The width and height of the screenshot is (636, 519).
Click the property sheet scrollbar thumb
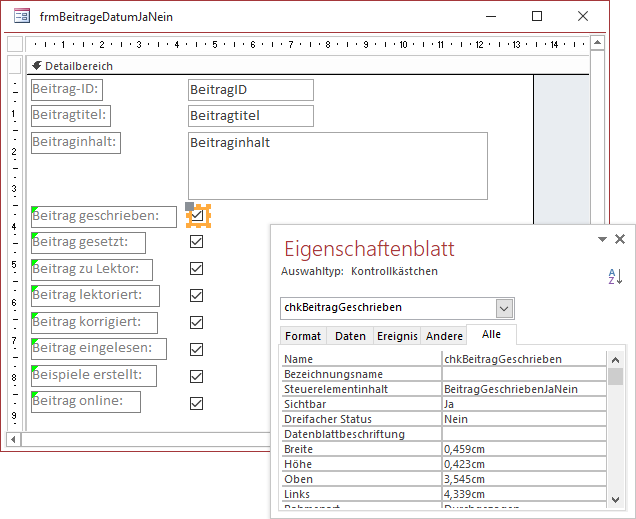(615, 376)
